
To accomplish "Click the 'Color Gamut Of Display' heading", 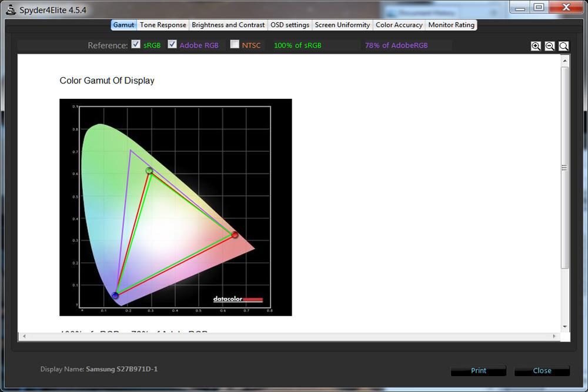I will click(x=107, y=81).
